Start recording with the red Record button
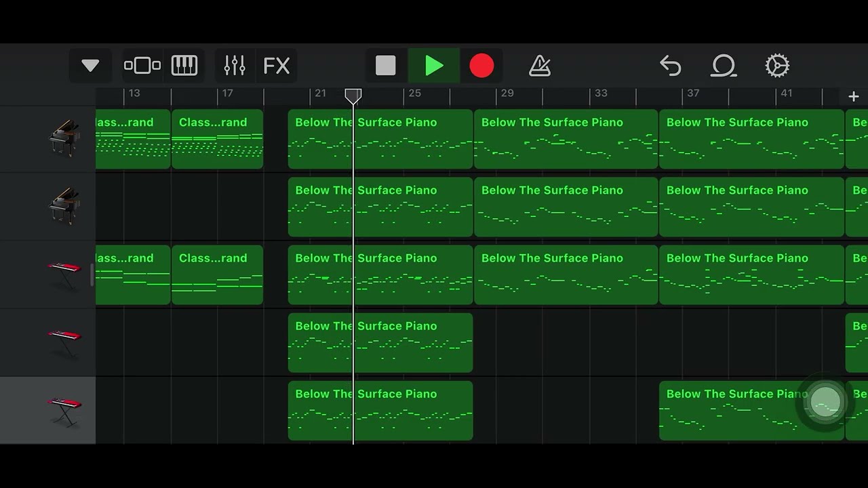868x488 pixels. point(481,66)
